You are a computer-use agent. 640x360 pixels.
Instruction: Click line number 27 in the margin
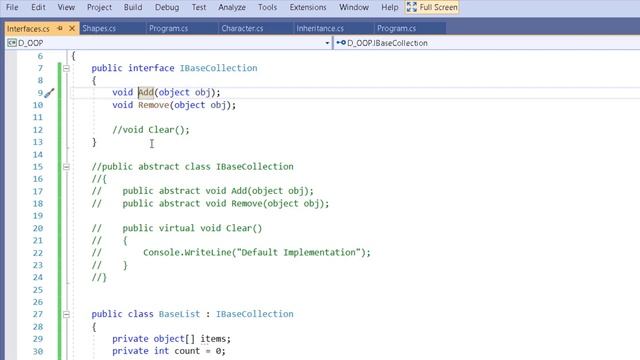[38, 314]
